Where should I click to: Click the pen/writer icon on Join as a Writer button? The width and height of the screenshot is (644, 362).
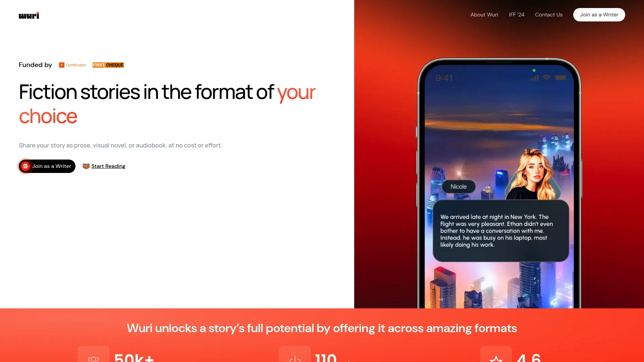(x=25, y=166)
